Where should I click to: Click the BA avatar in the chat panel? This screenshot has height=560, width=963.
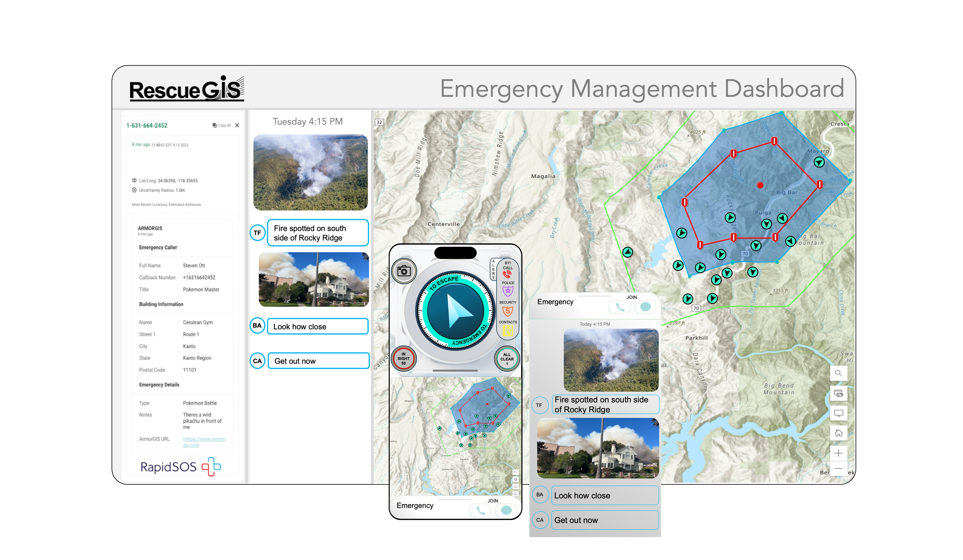(x=540, y=495)
